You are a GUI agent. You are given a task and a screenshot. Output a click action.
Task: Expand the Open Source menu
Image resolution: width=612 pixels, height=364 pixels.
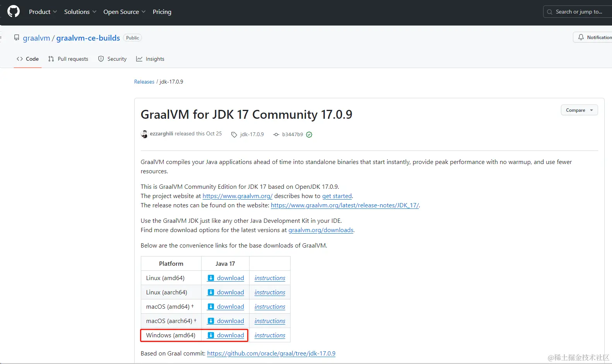(x=124, y=12)
